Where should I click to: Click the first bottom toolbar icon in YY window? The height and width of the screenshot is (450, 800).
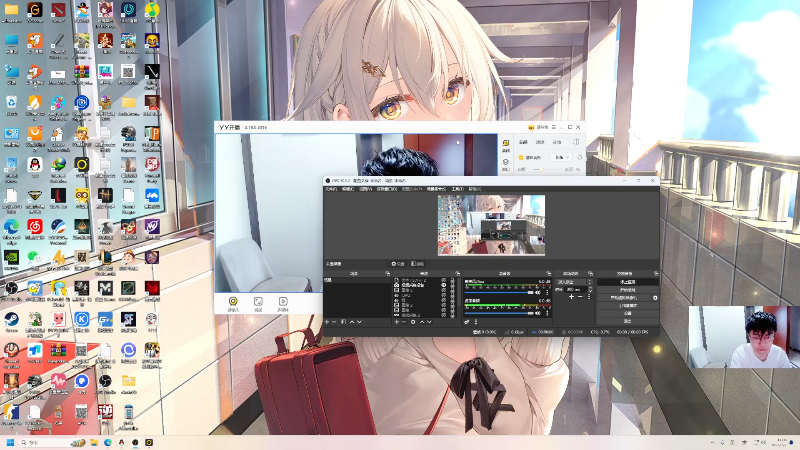click(x=233, y=301)
